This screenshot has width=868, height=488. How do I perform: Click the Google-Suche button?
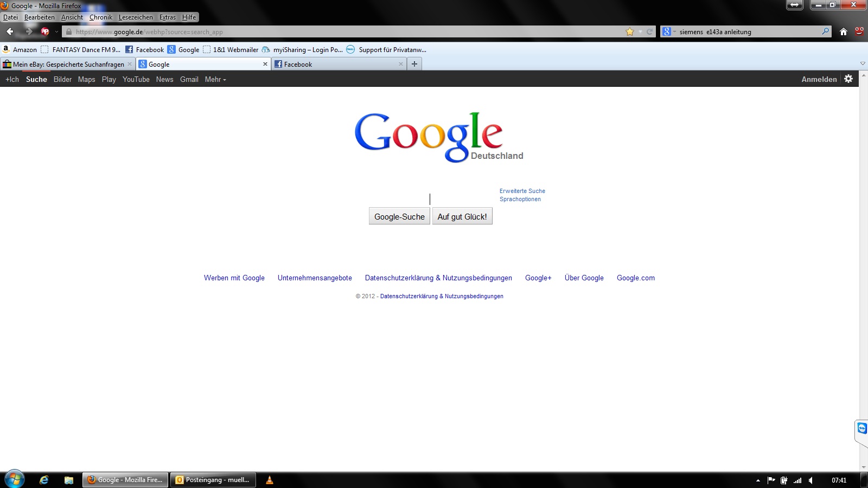pos(399,216)
